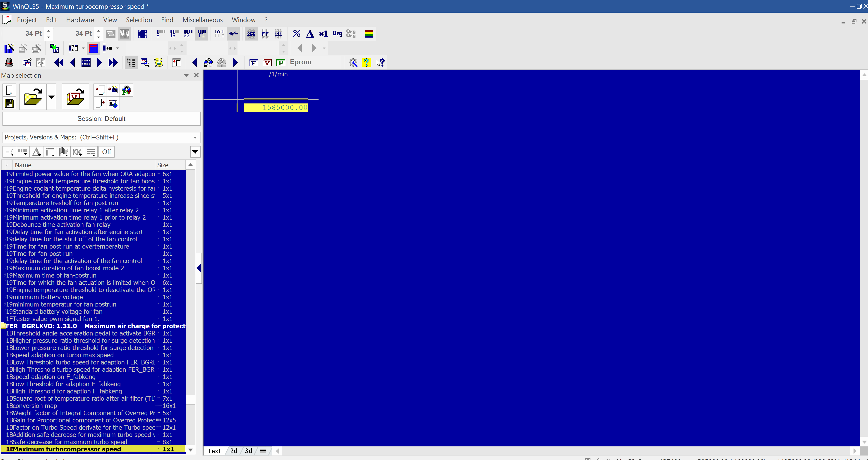
Task: Click the scroll parchment icon
Action: [158, 62]
